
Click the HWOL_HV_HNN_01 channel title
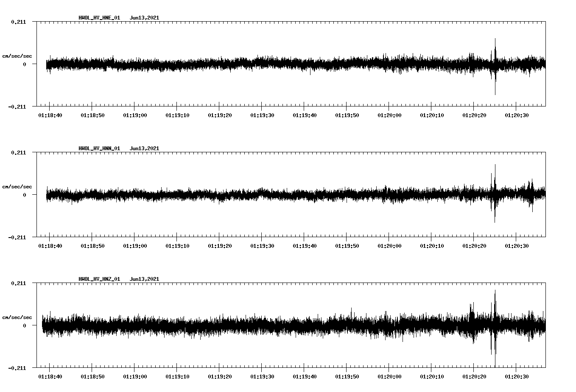coord(99,148)
